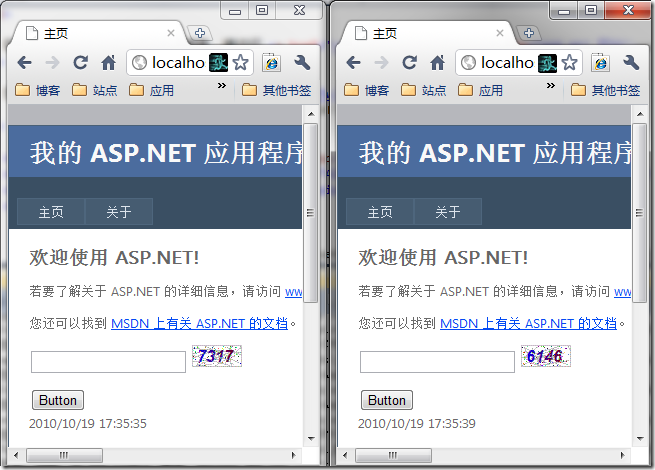Click scroll down arrow in left window
655x470 pixels.
coord(311,439)
